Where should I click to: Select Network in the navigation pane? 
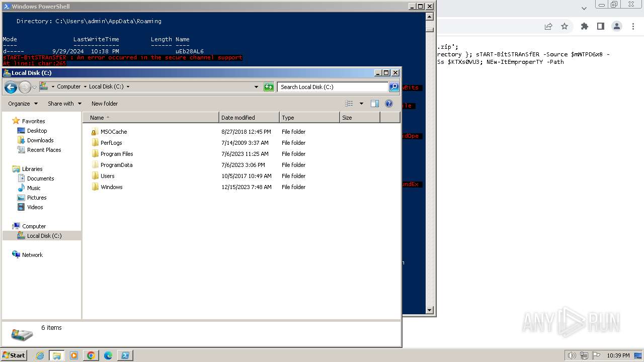pos(32,255)
